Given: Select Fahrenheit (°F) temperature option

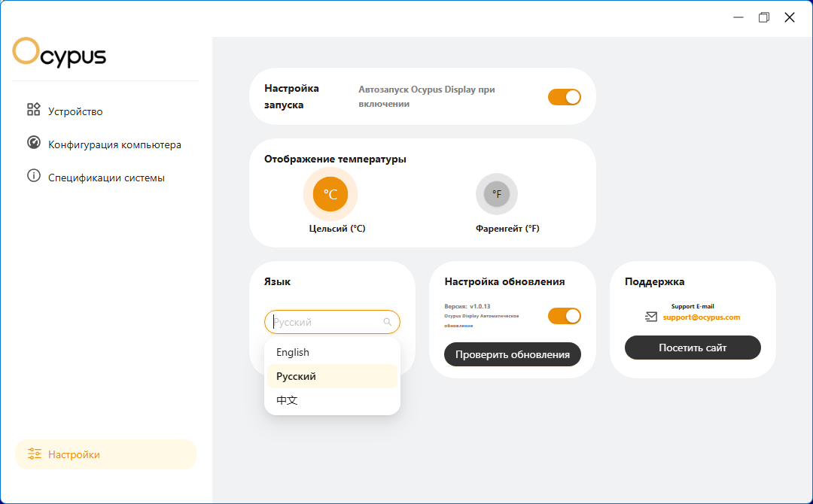Looking at the screenshot, I should pos(497,194).
